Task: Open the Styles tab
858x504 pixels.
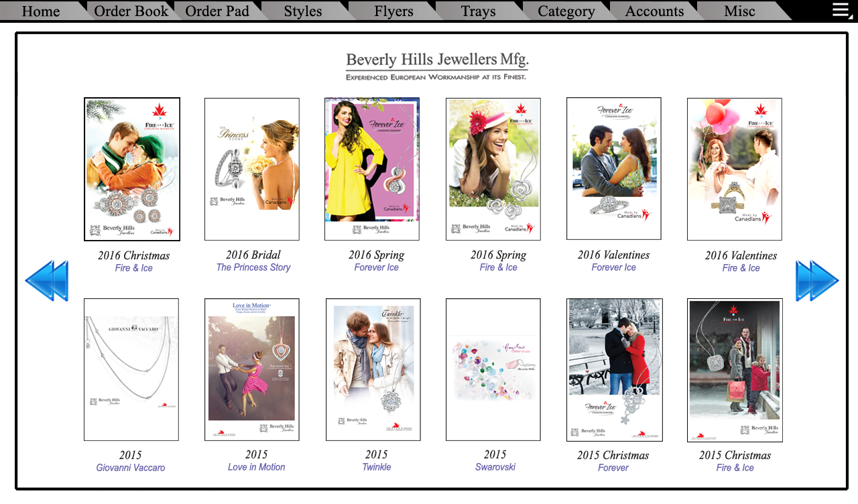Action: pos(303,11)
